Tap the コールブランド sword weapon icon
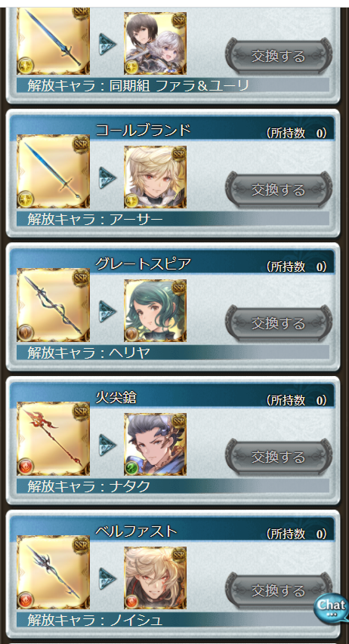This screenshot has width=349, height=644. pyautogui.click(x=53, y=171)
